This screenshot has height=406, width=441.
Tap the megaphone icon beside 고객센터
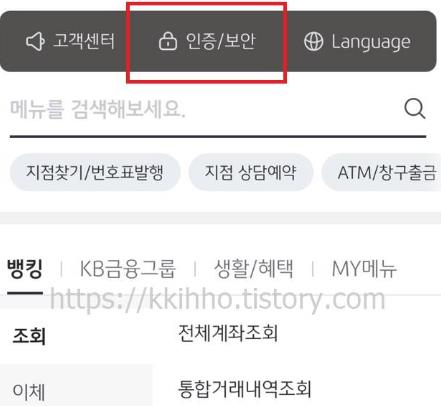(x=35, y=41)
